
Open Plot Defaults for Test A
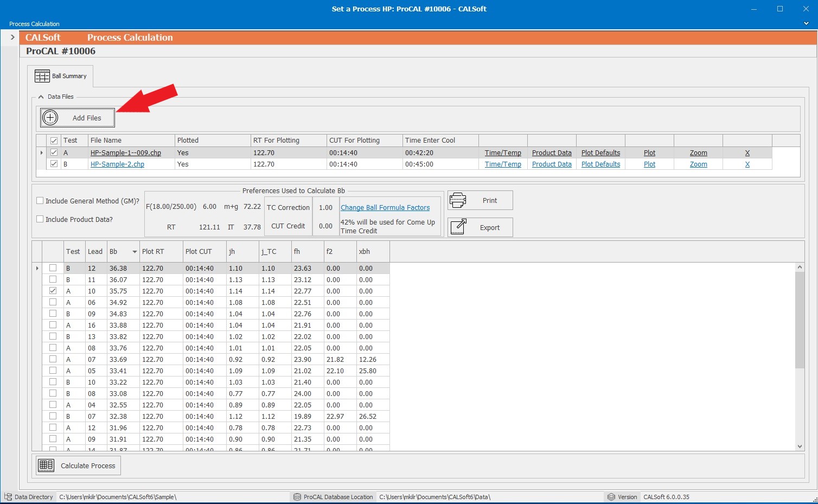pos(600,153)
